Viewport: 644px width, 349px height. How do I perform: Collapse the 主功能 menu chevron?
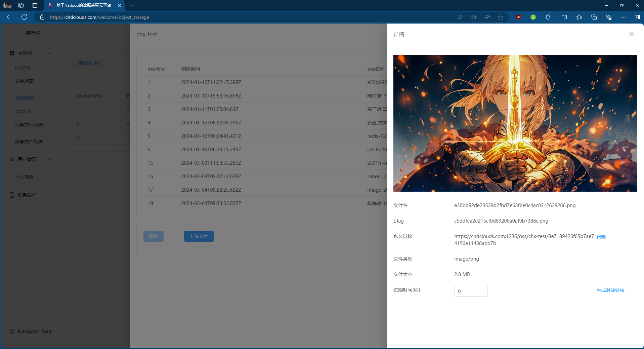point(49,53)
